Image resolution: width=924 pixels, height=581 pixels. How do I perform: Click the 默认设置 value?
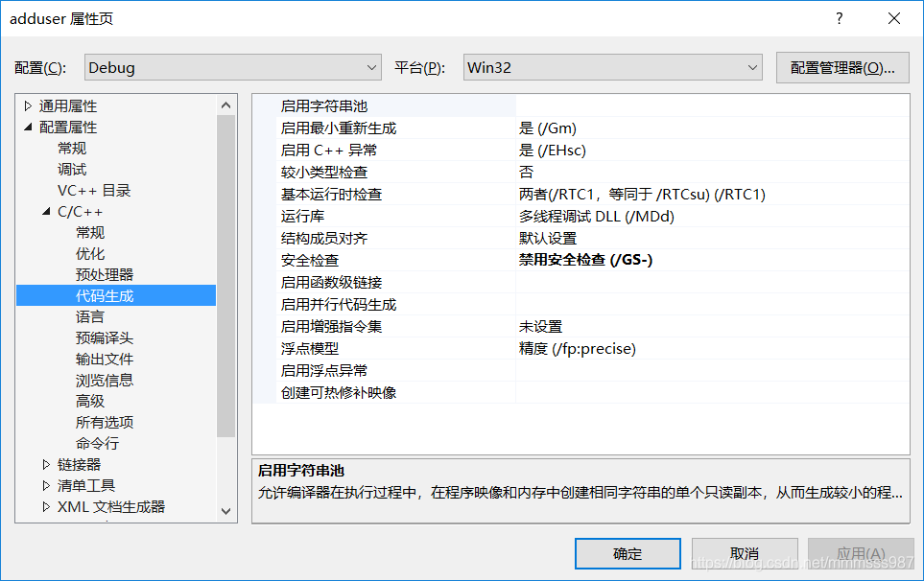click(x=548, y=239)
